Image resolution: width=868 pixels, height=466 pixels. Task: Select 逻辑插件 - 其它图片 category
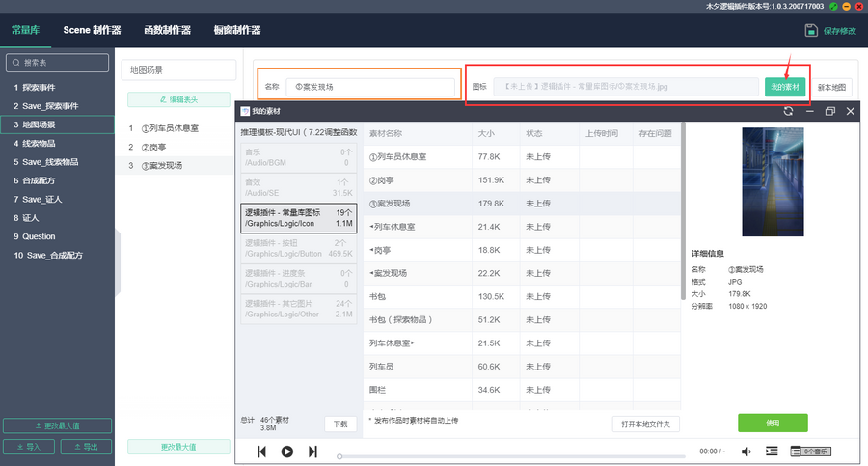pyautogui.click(x=297, y=309)
